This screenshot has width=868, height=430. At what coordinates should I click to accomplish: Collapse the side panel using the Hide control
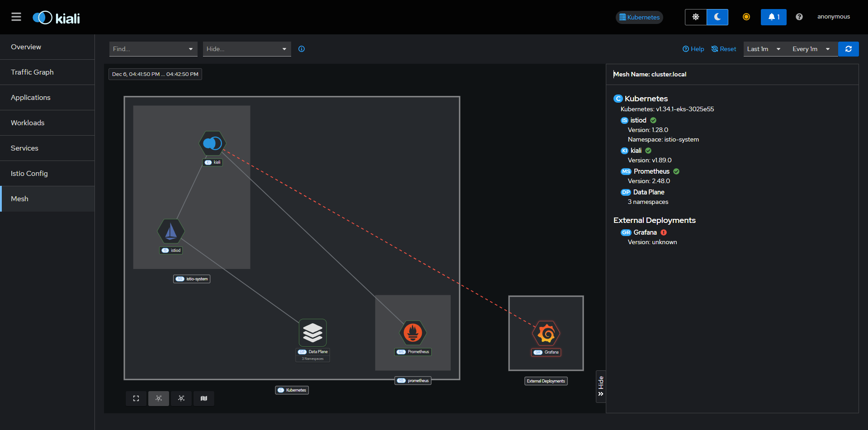(600, 387)
